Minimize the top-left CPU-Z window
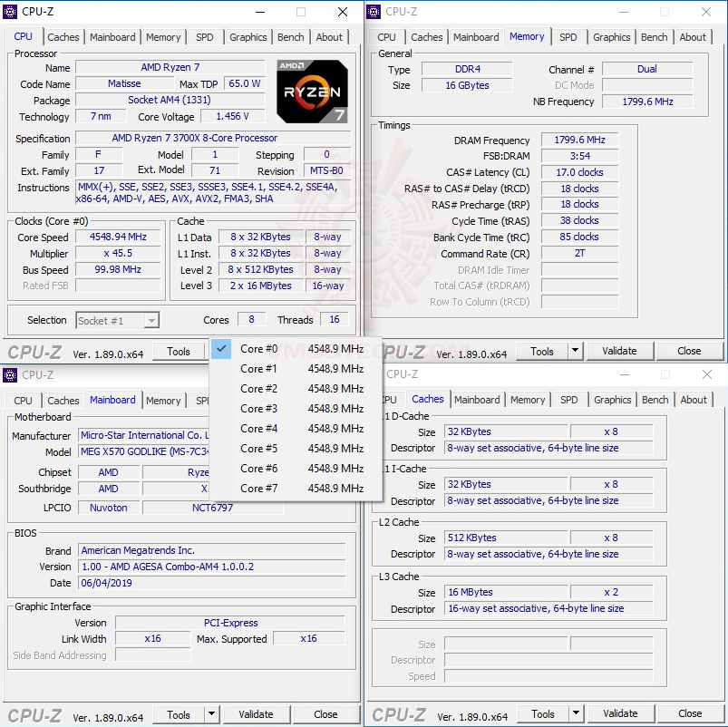 [x=260, y=12]
